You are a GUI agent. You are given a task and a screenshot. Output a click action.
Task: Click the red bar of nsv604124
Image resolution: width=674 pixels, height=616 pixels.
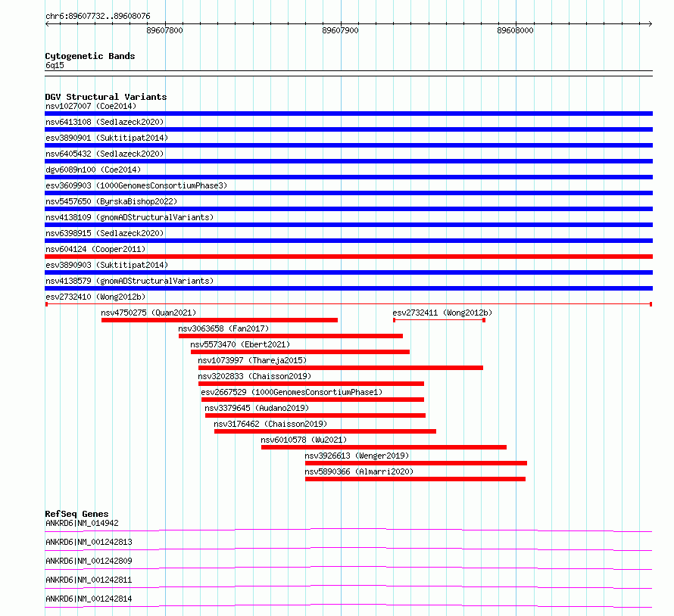pyautogui.click(x=348, y=257)
